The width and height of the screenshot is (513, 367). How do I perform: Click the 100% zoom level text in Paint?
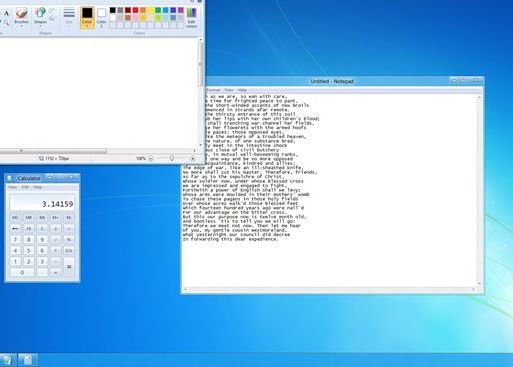pyautogui.click(x=141, y=159)
